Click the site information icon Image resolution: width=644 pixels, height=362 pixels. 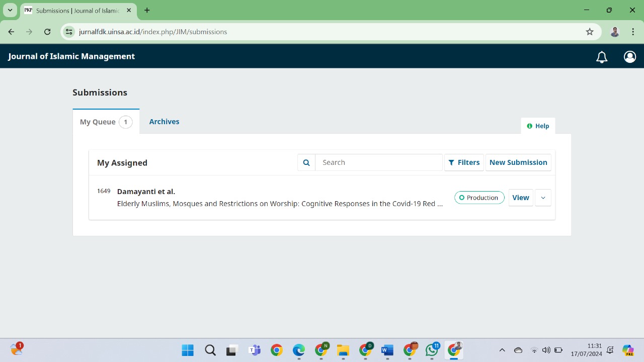[x=69, y=32]
